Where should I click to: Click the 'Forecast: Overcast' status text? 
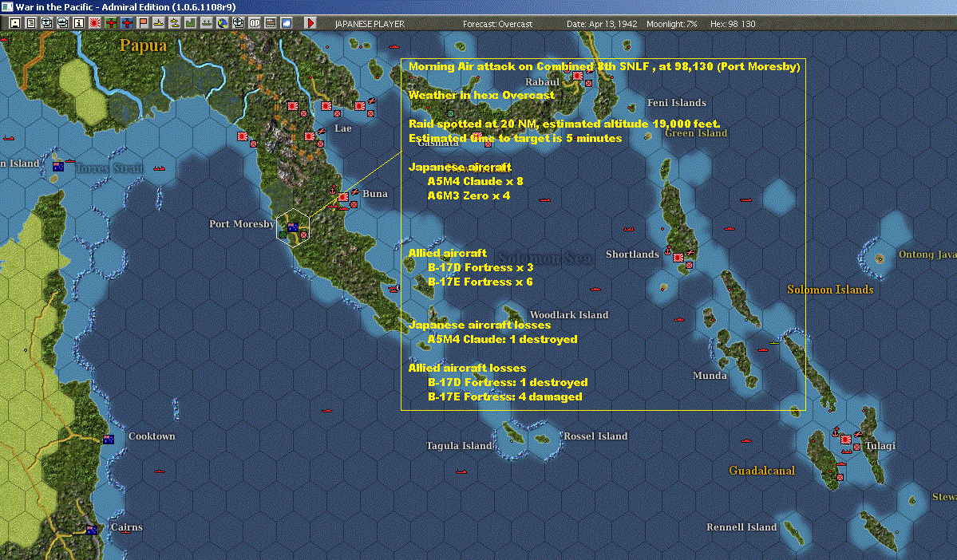tap(497, 24)
